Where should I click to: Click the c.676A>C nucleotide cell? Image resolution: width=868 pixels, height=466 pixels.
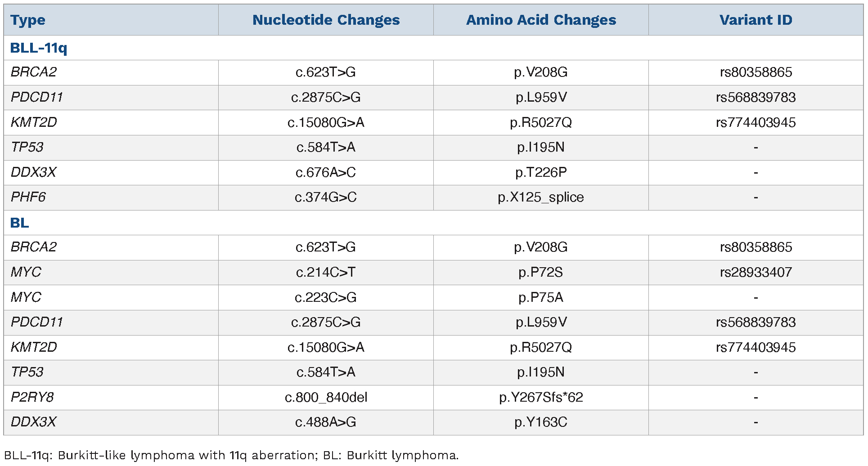[326, 173]
